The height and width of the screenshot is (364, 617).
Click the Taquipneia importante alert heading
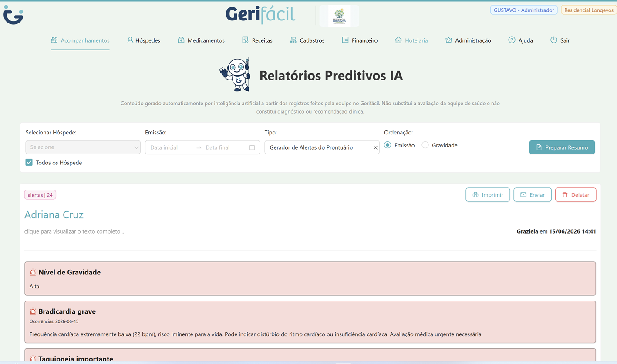coord(76,359)
